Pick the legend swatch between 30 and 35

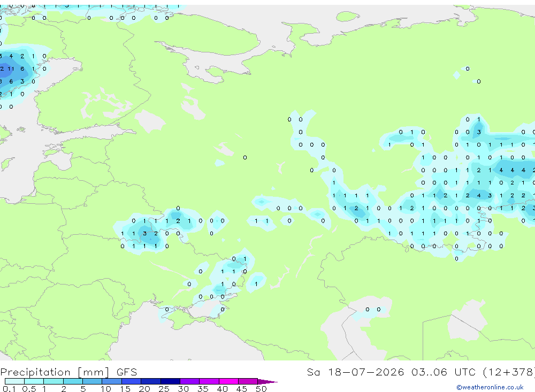click(x=189, y=381)
